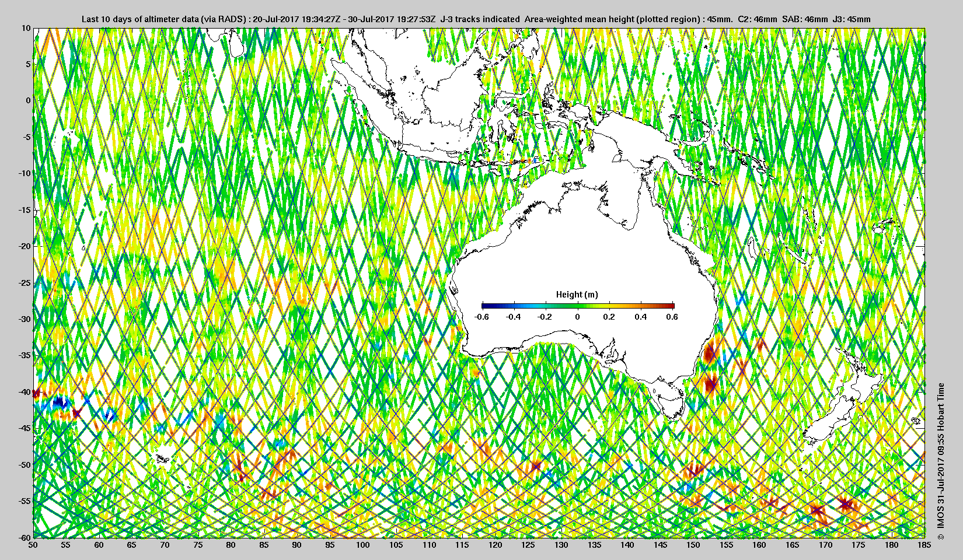Click the longitude axis tick label '175'
Viewport: 963px width, 560px height.
[x=859, y=545]
